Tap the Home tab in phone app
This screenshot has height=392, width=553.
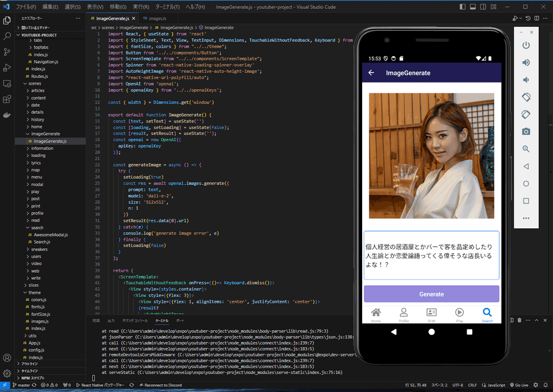376,315
